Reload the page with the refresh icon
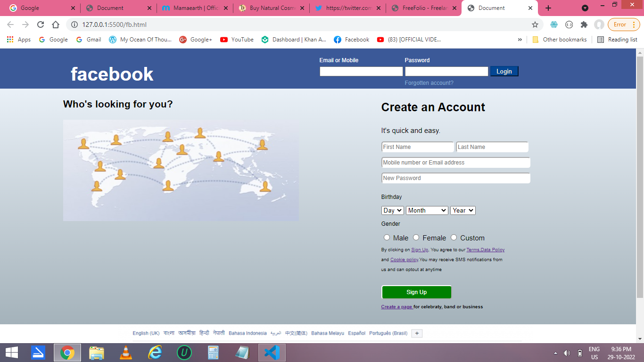 click(x=41, y=25)
